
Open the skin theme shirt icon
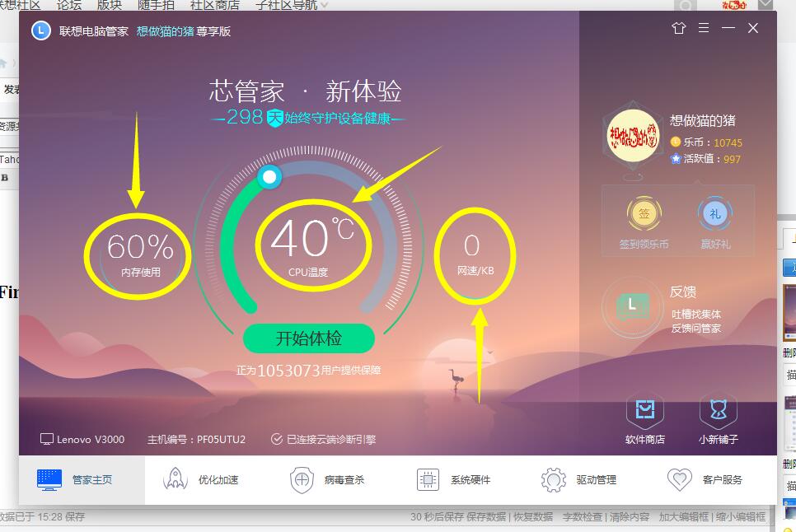pyautogui.click(x=679, y=28)
